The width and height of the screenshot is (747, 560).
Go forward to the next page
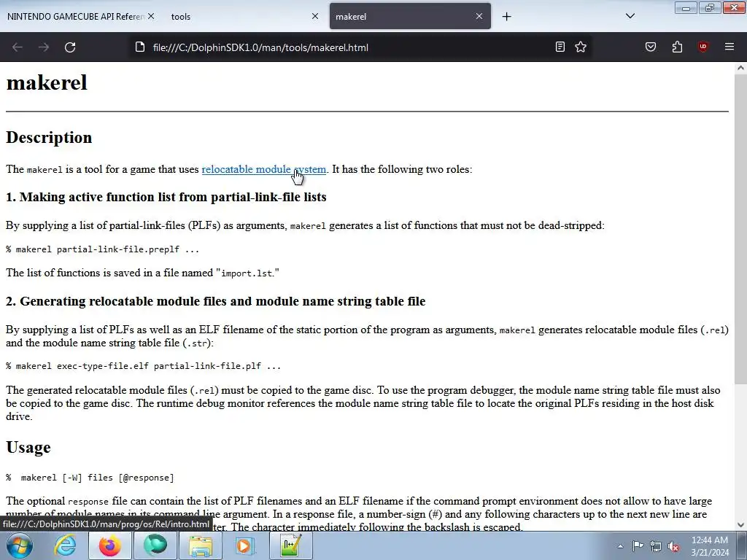44,47
